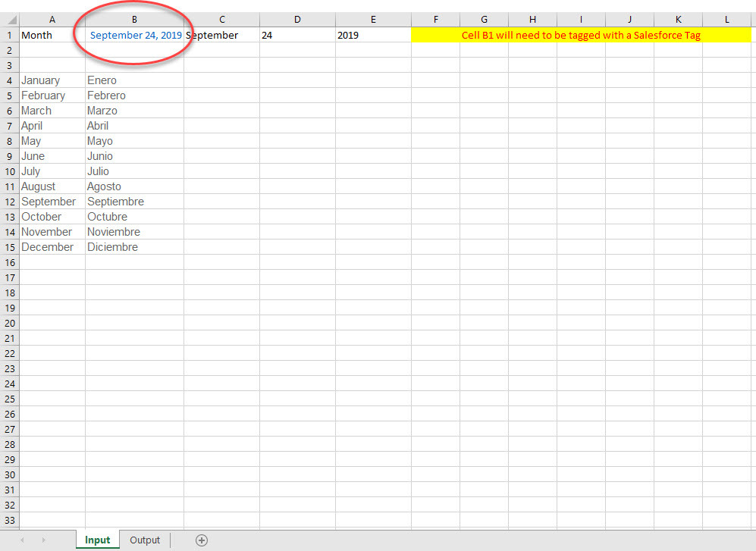Click the July cell
Image resolution: width=756 pixels, height=551 pixels.
click(52, 171)
